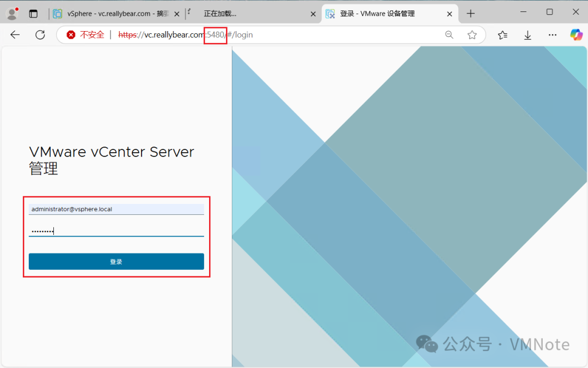The image size is (588, 368).
Task: Open the tab actions menu icon
Action: click(x=33, y=14)
